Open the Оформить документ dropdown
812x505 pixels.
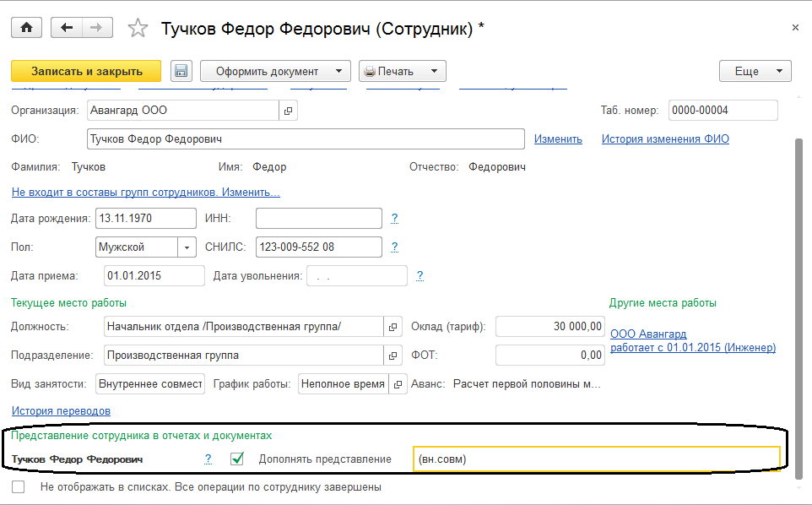coord(275,71)
